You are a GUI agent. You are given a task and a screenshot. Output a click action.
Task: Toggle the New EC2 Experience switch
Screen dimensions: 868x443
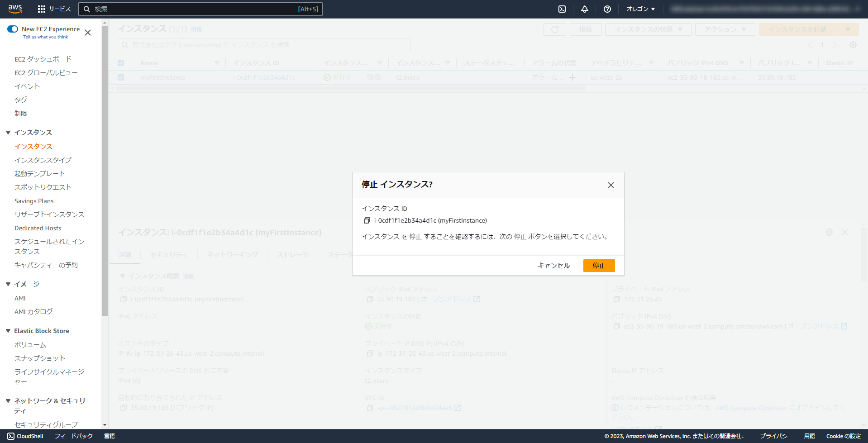pyautogui.click(x=12, y=29)
